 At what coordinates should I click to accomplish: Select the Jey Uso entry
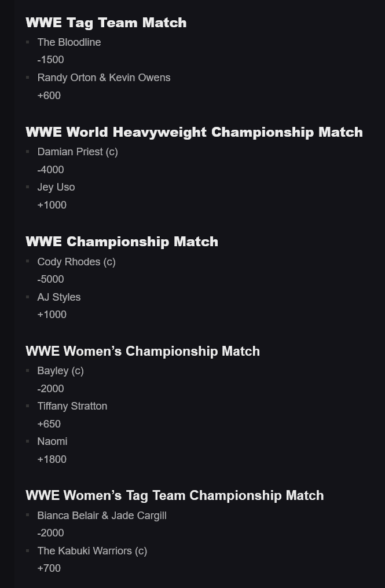56,187
